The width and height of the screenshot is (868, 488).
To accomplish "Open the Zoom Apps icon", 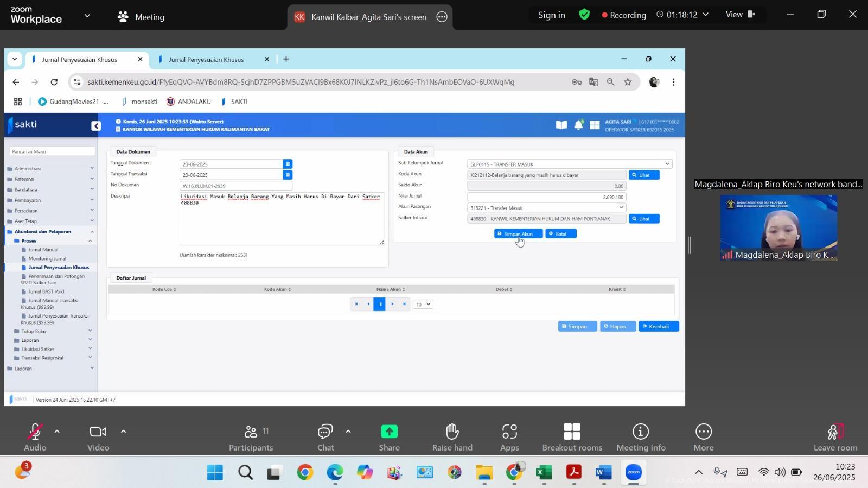I will (509, 438).
